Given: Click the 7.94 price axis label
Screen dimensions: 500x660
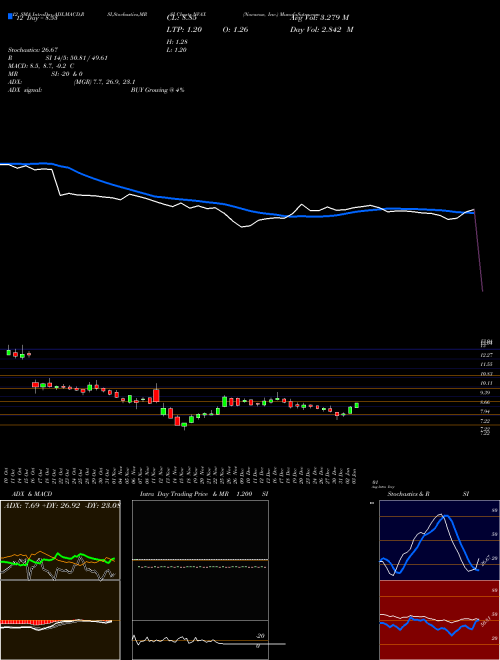Looking at the screenshot, I should pos(486,411).
